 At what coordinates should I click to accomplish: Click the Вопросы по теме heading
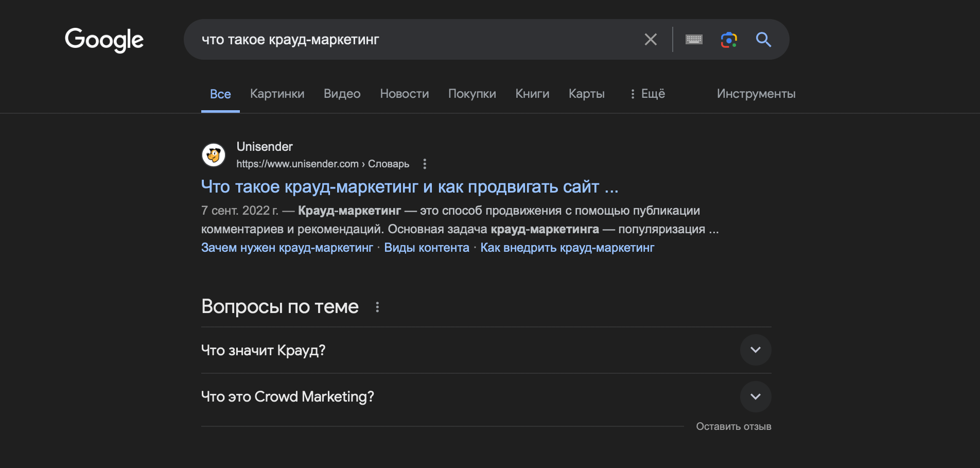[280, 307]
